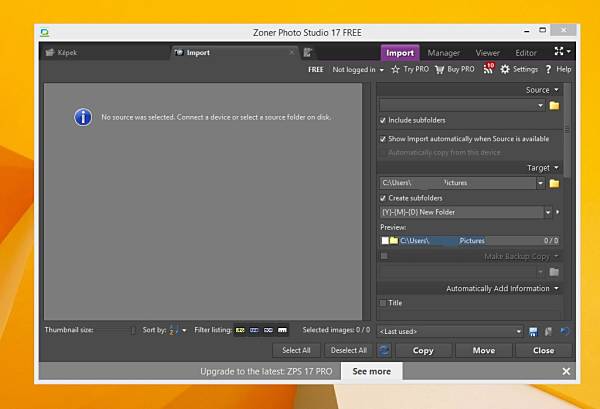Click the Zoner Photo Studio app icon
Screen dimensions: 600x409
click(x=45, y=33)
